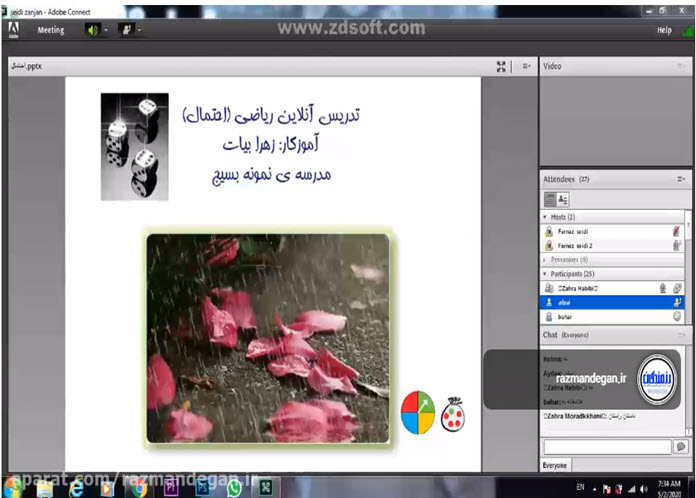
Task: Open the Attendees pod options menu
Action: 681,179
